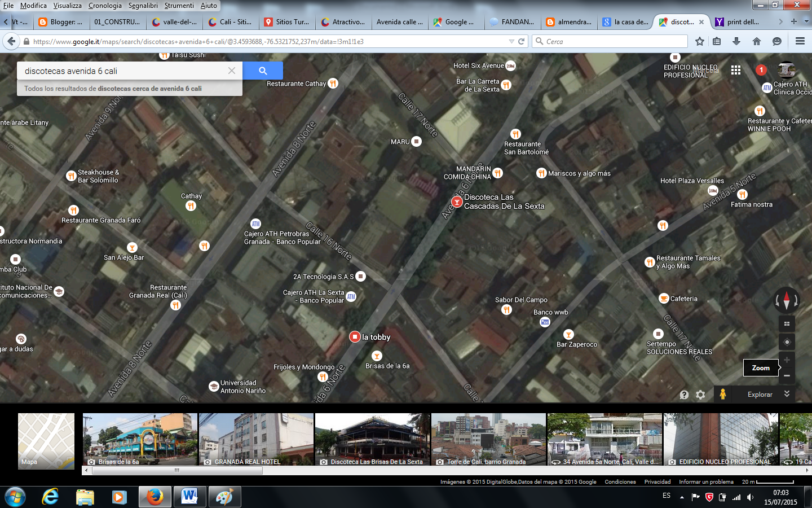Open the Modifica menu
Image resolution: width=812 pixels, height=508 pixels.
pos(33,6)
